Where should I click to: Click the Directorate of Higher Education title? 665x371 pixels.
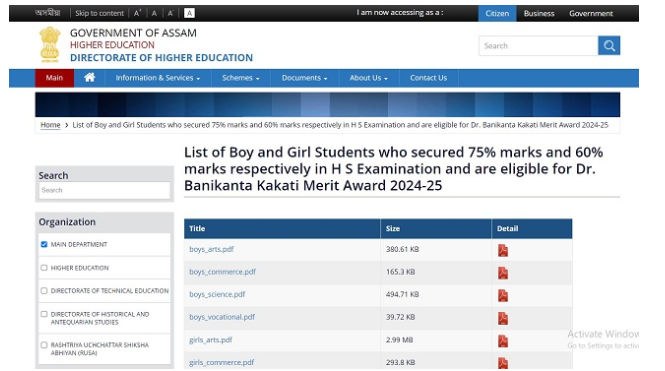(161, 58)
